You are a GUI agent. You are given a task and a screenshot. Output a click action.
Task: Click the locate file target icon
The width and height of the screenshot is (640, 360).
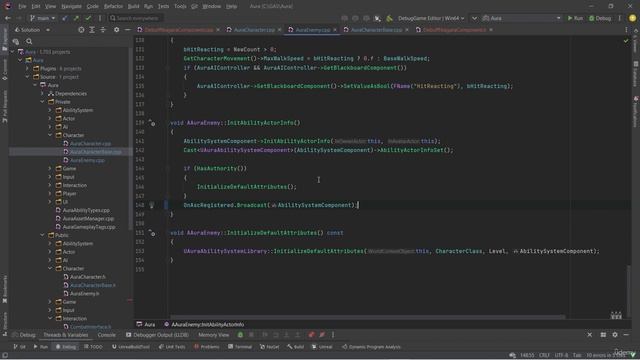[x=81, y=30]
